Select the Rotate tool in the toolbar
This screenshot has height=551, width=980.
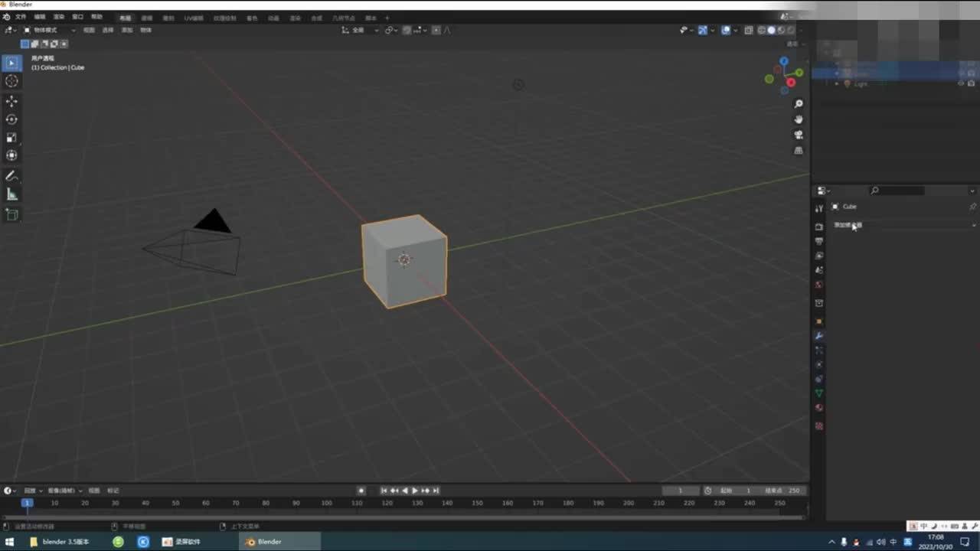coord(11,119)
